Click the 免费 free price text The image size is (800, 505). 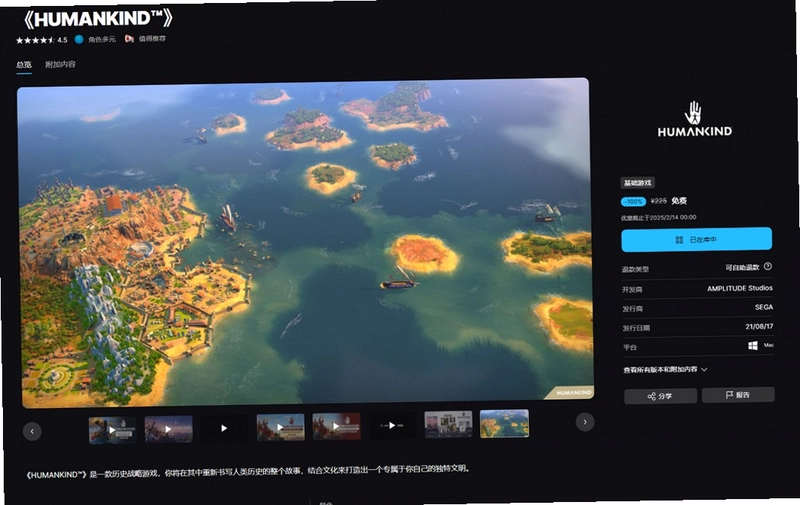point(679,200)
